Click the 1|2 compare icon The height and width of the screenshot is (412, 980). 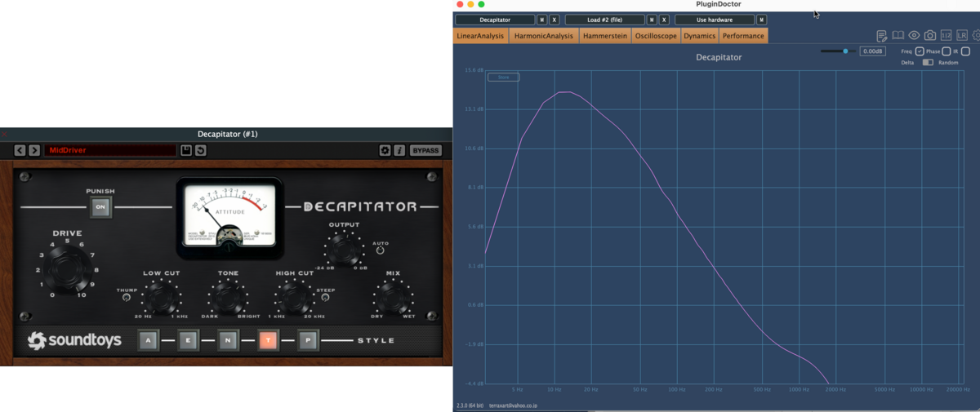click(x=946, y=36)
